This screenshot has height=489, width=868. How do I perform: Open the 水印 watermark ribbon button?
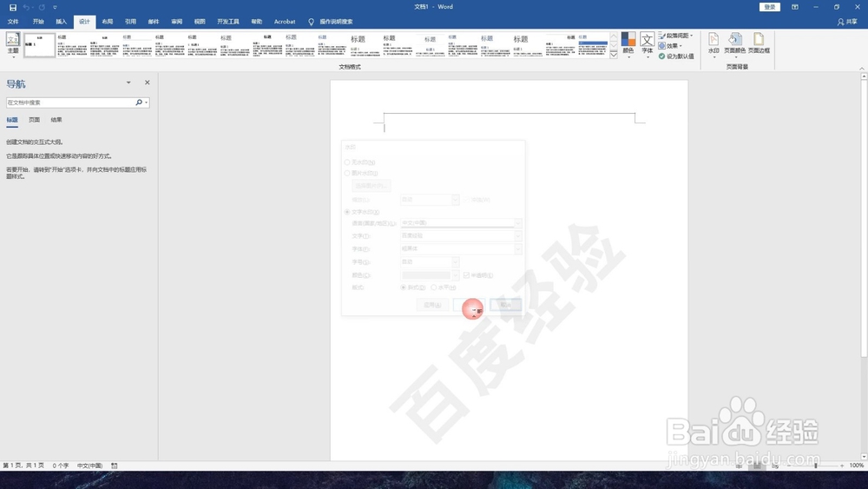tap(713, 44)
